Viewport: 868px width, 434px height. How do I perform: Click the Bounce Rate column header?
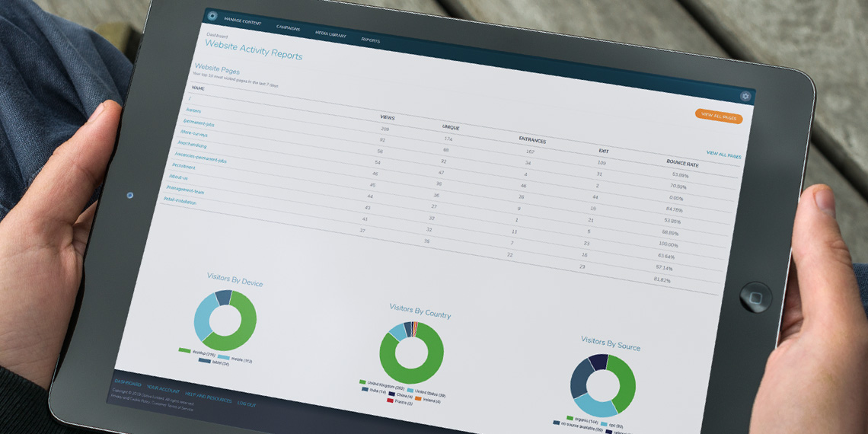(683, 163)
